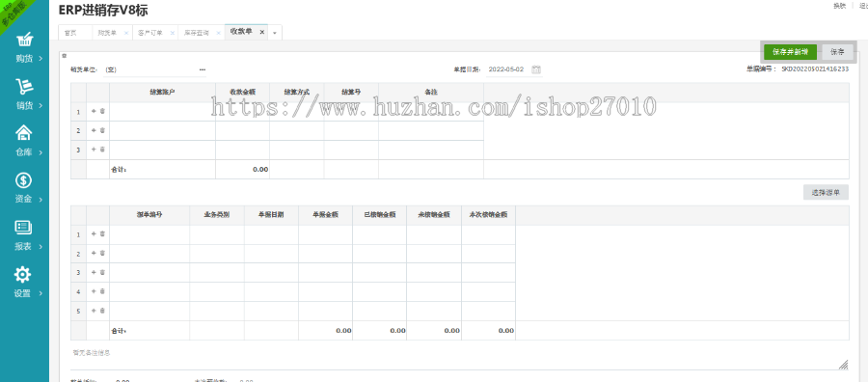Click the 未核销金额 column header
This screenshot has height=382, width=868.
[434, 215]
